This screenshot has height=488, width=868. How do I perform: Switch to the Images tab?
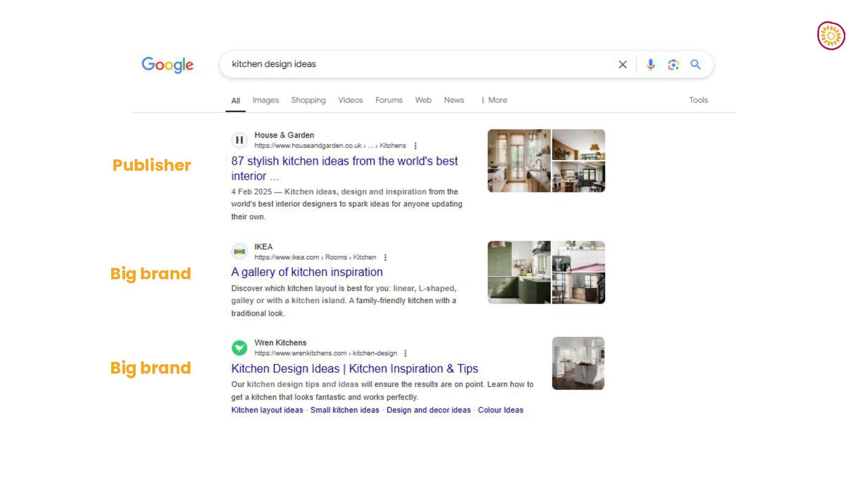pyautogui.click(x=265, y=100)
